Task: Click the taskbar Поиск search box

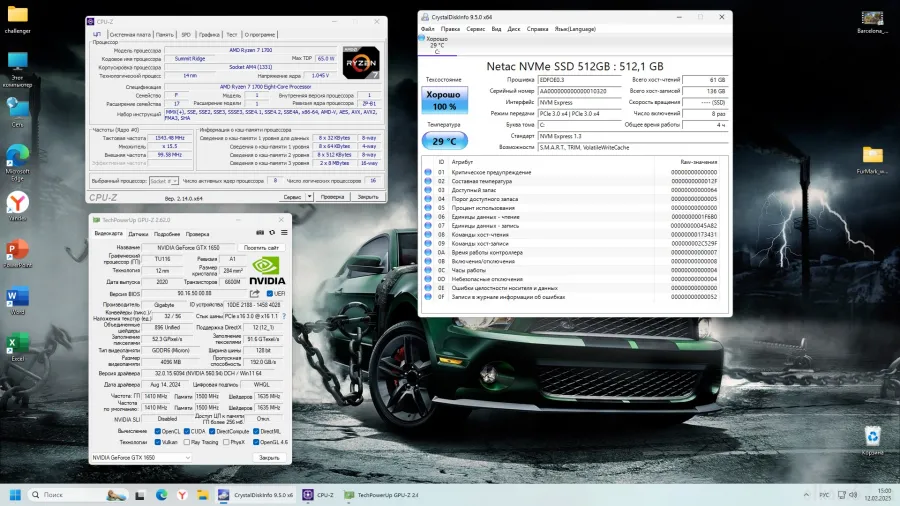Action: (77, 495)
